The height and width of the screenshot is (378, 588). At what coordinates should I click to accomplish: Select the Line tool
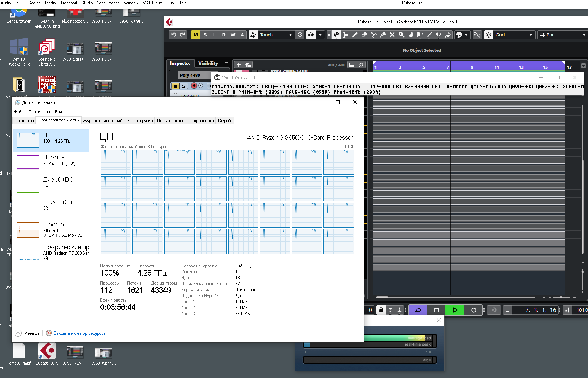[429, 35]
